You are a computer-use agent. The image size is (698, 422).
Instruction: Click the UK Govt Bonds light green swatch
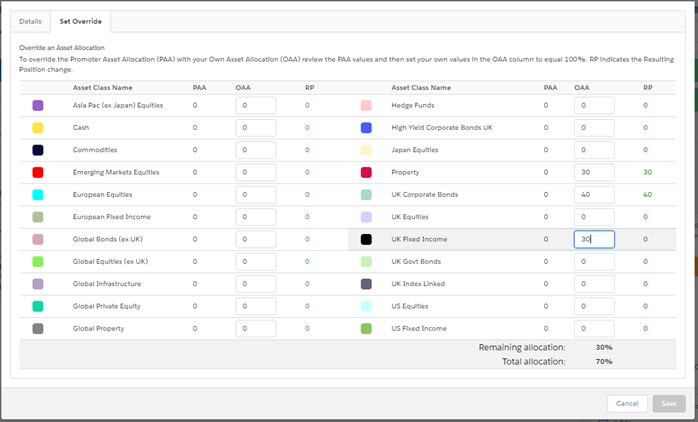click(x=366, y=261)
